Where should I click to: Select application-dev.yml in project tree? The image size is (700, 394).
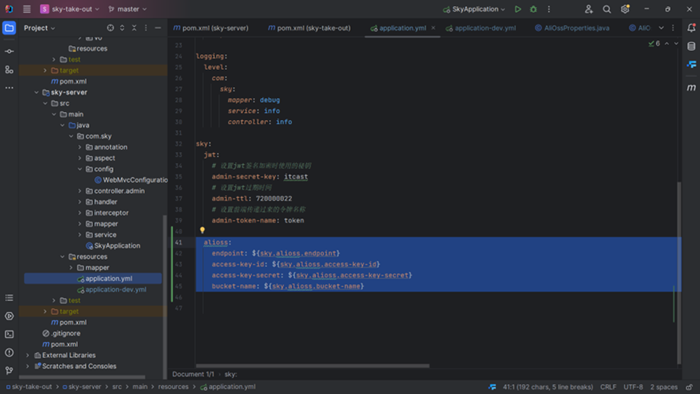point(112,290)
